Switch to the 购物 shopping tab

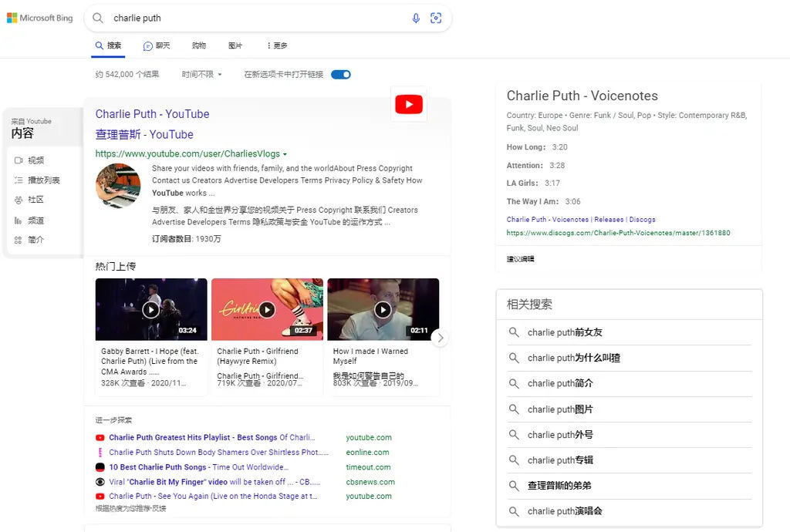pos(198,45)
